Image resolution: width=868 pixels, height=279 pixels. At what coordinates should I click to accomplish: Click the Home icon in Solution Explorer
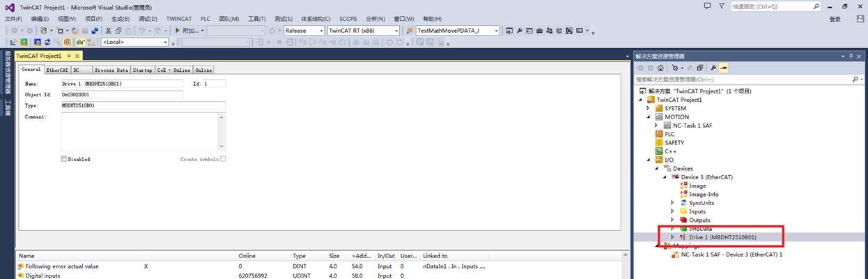(660, 68)
